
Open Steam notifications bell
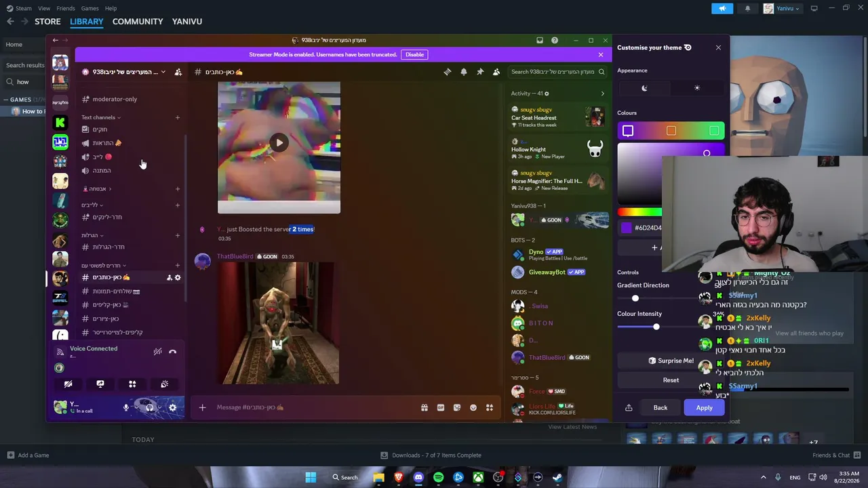(x=748, y=8)
